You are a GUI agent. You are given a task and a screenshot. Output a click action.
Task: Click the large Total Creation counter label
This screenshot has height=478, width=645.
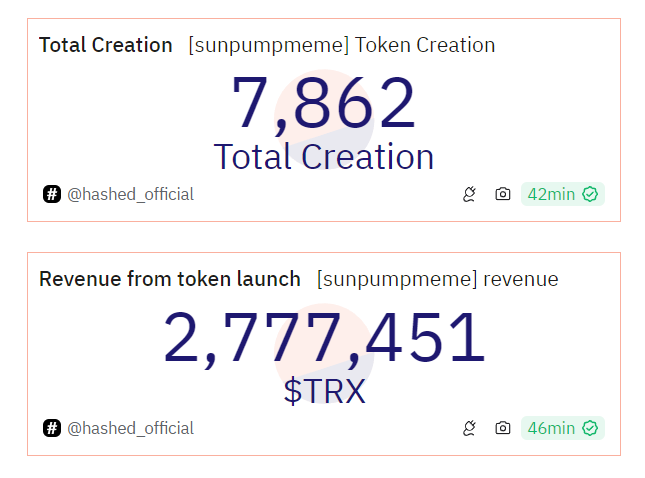[323, 157]
